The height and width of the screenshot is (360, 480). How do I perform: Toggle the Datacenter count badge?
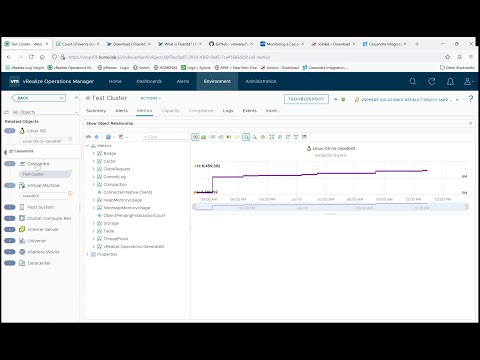pos(10,263)
